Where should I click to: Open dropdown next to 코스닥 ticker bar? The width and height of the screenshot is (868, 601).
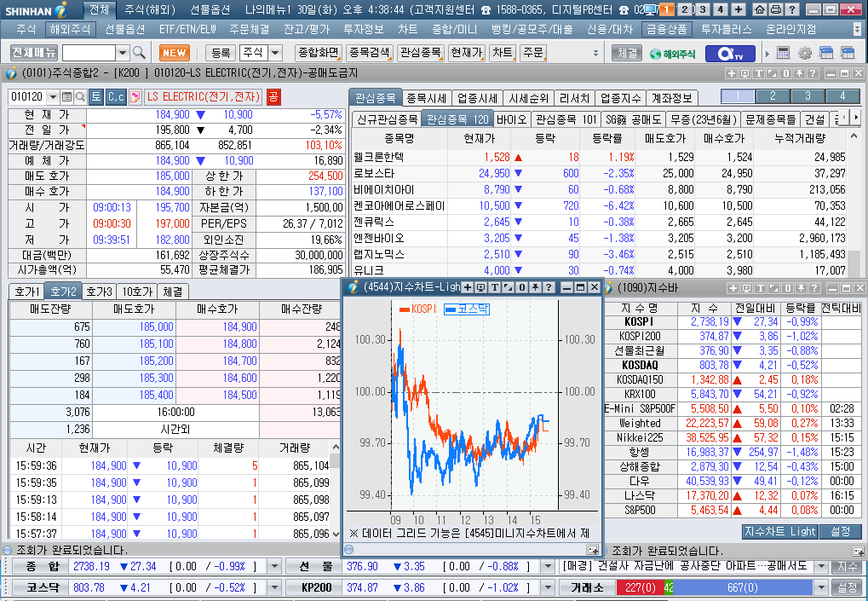pos(274,587)
